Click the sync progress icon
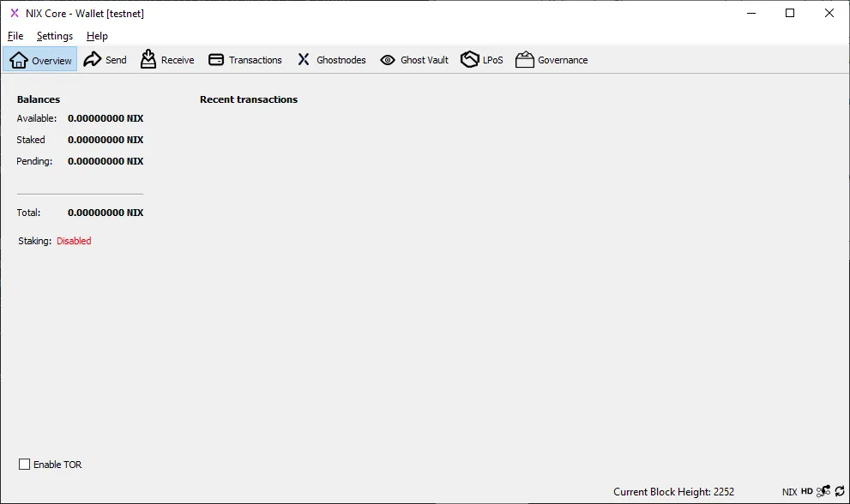 click(840, 491)
